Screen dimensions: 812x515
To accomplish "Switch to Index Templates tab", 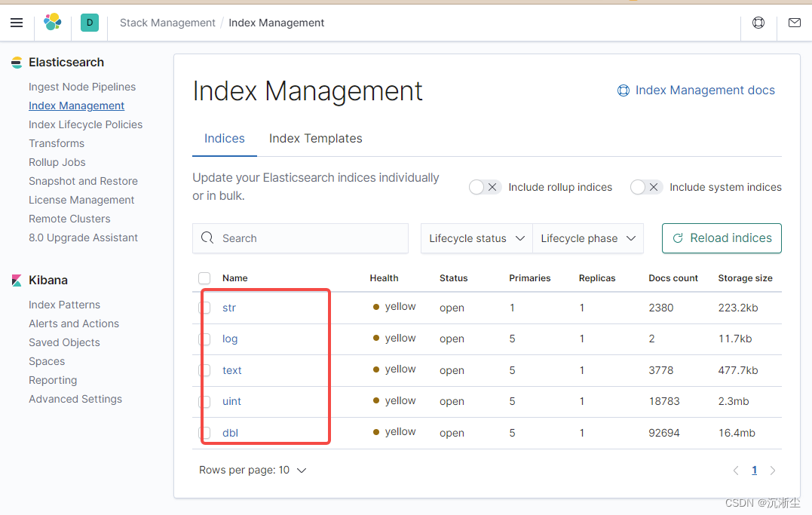I will click(315, 138).
